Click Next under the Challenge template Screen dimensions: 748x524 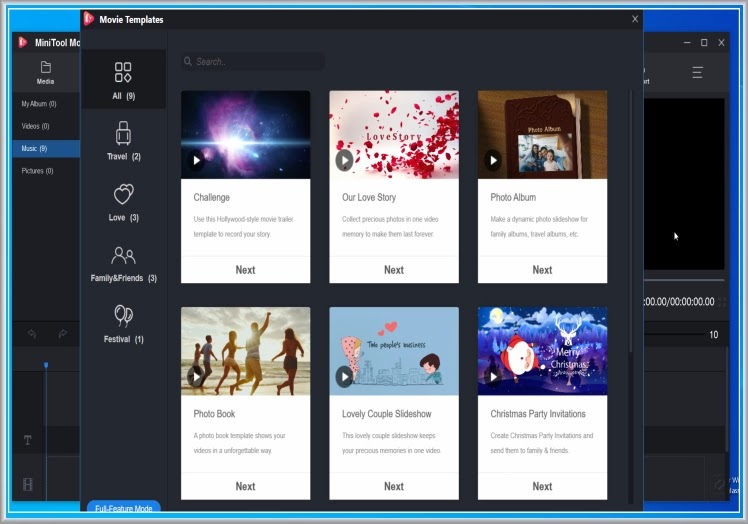click(x=245, y=270)
